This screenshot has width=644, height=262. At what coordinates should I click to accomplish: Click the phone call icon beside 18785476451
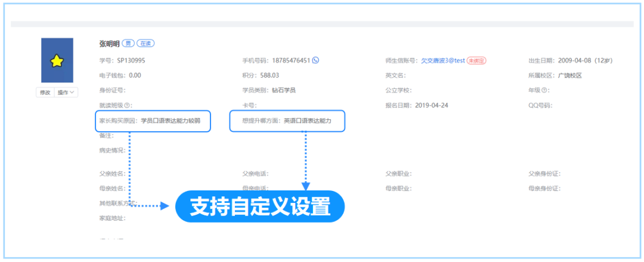pyautogui.click(x=315, y=60)
